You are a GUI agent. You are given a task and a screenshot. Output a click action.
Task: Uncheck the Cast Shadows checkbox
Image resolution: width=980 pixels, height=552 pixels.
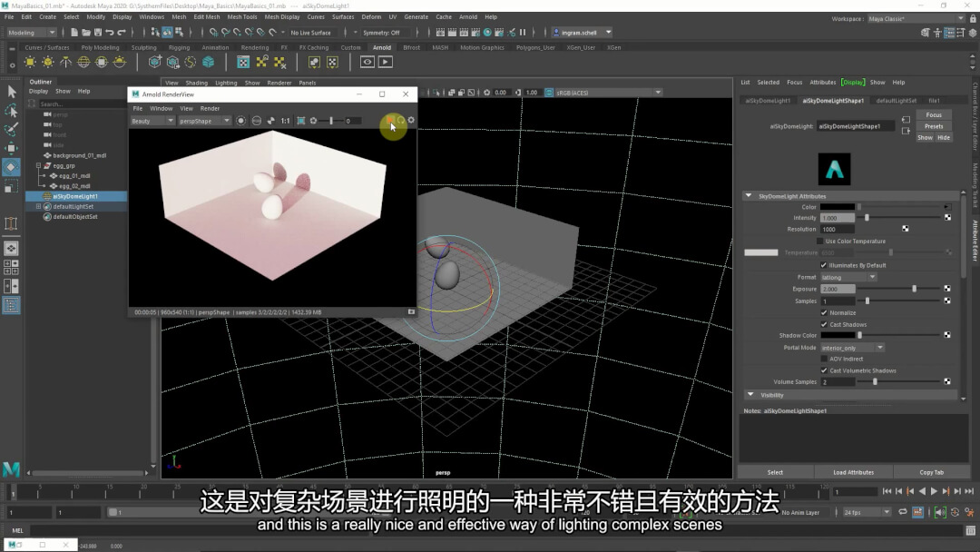coord(824,324)
